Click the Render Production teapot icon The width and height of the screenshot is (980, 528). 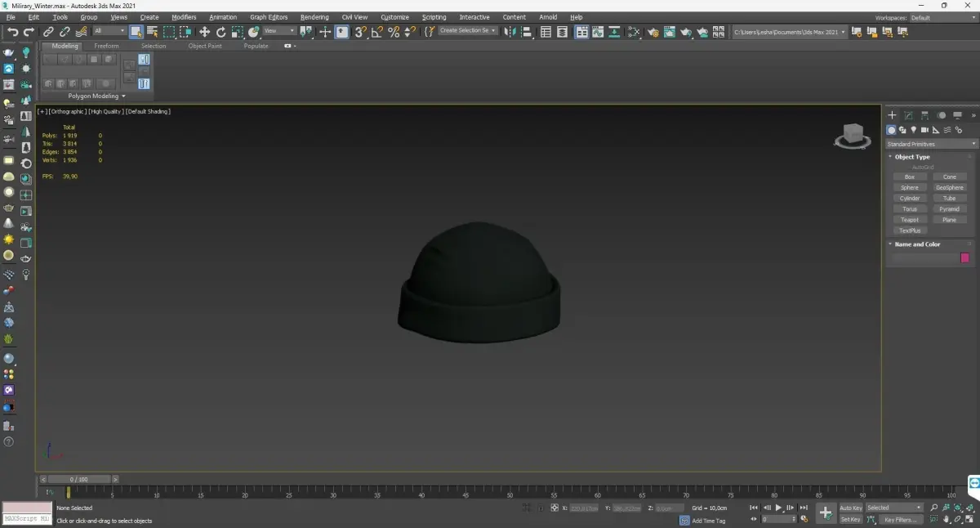click(x=686, y=32)
